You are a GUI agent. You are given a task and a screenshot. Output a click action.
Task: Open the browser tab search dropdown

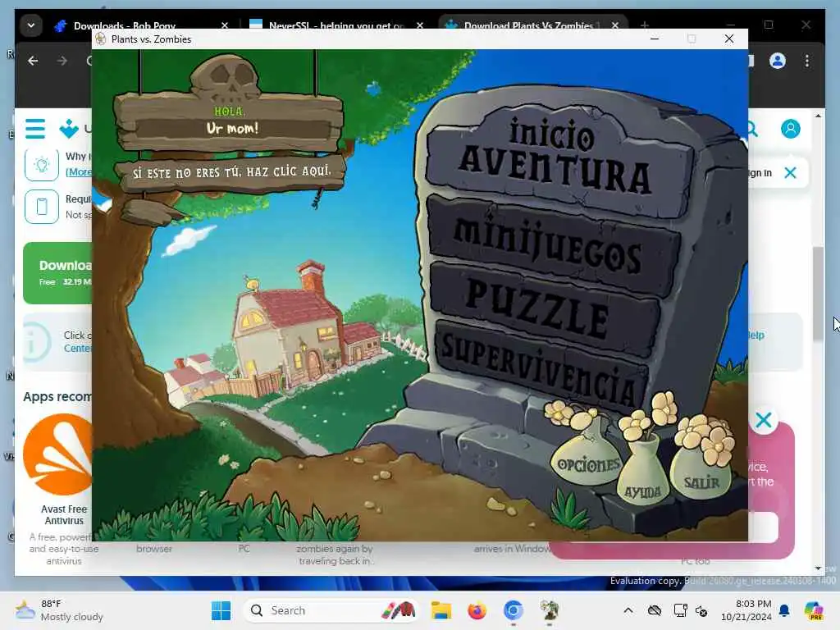click(x=31, y=25)
